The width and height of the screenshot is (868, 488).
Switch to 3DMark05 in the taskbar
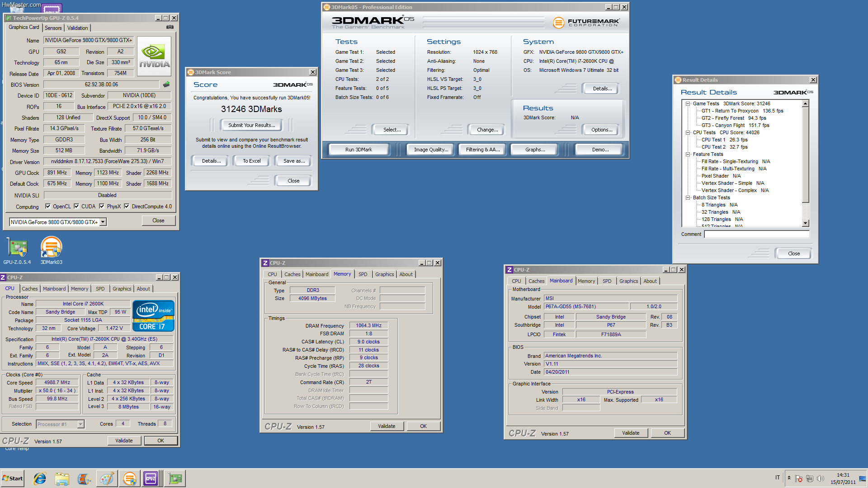coord(130,479)
